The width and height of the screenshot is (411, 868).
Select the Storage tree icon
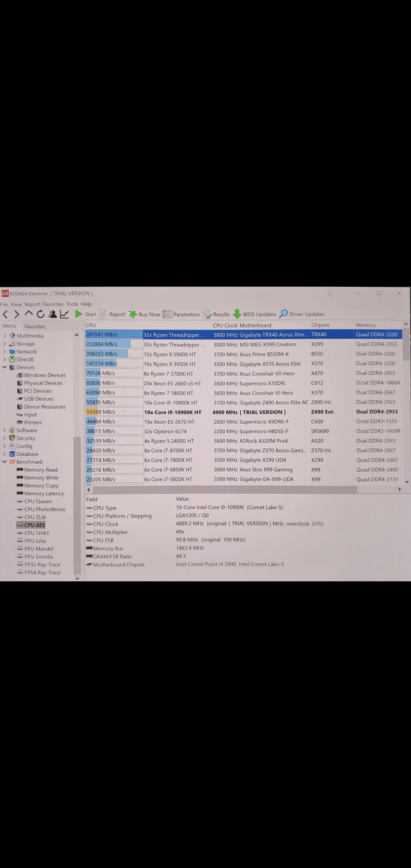pyautogui.click(x=12, y=344)
